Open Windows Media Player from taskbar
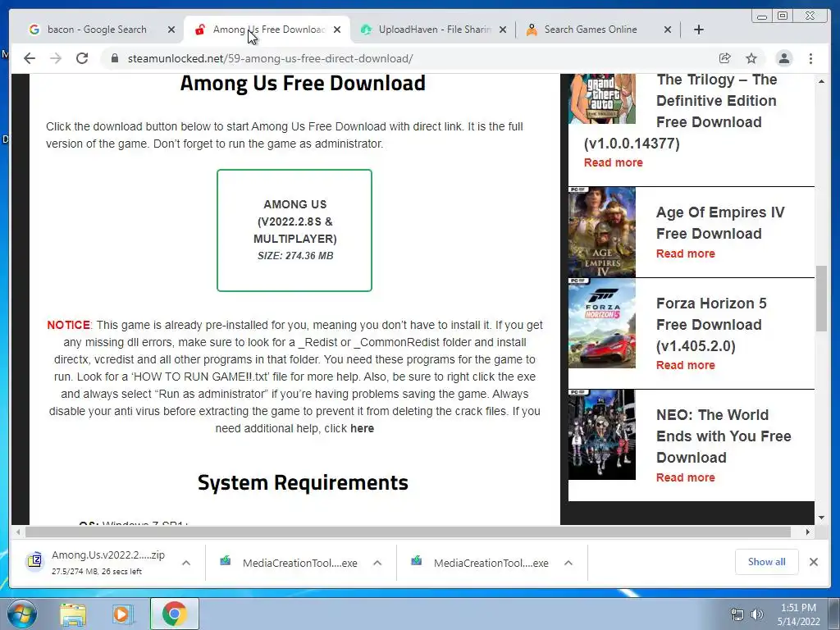840x630 pixels. coord(121,614)
